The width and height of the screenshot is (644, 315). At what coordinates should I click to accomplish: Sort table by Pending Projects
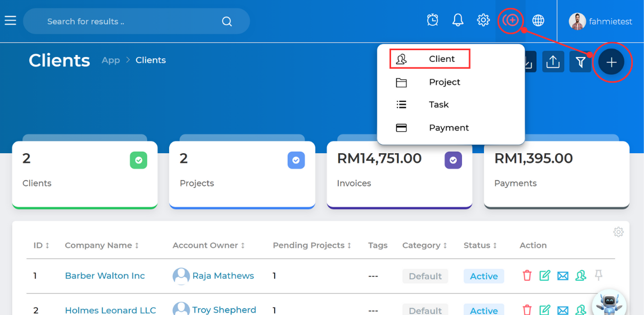click(312, 245)
